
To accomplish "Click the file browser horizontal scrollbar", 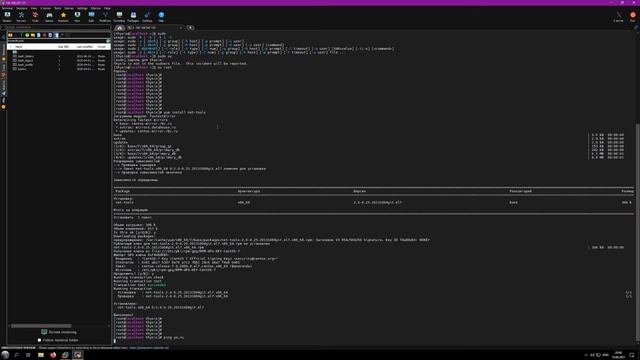I will tap(41, 326).
